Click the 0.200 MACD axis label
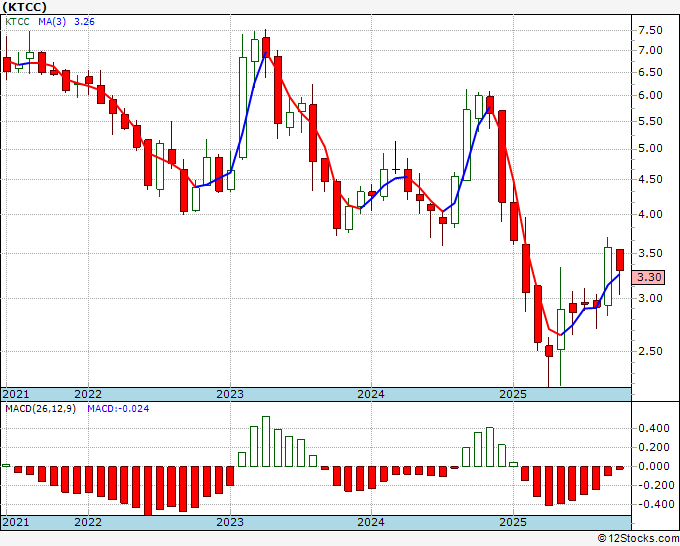 [x=654, y=447]
